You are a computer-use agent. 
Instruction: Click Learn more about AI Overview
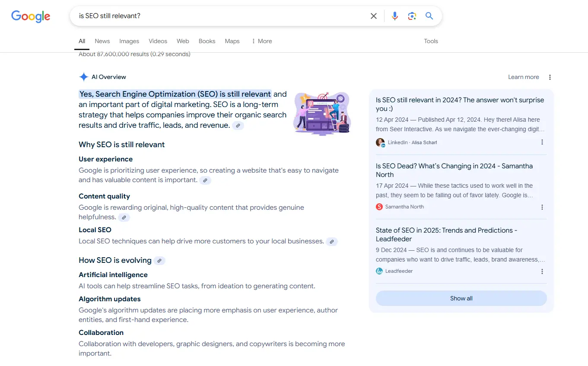click(x=524, y=77)
